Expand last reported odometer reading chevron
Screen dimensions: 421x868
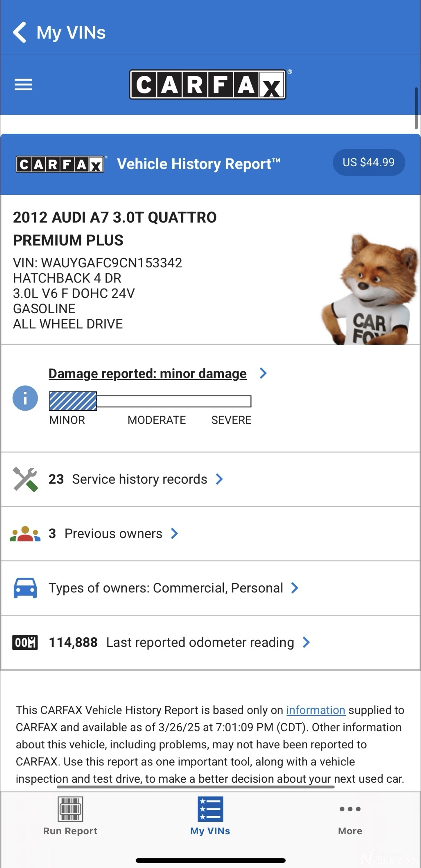pyautogui.click(x=306, y=642)
